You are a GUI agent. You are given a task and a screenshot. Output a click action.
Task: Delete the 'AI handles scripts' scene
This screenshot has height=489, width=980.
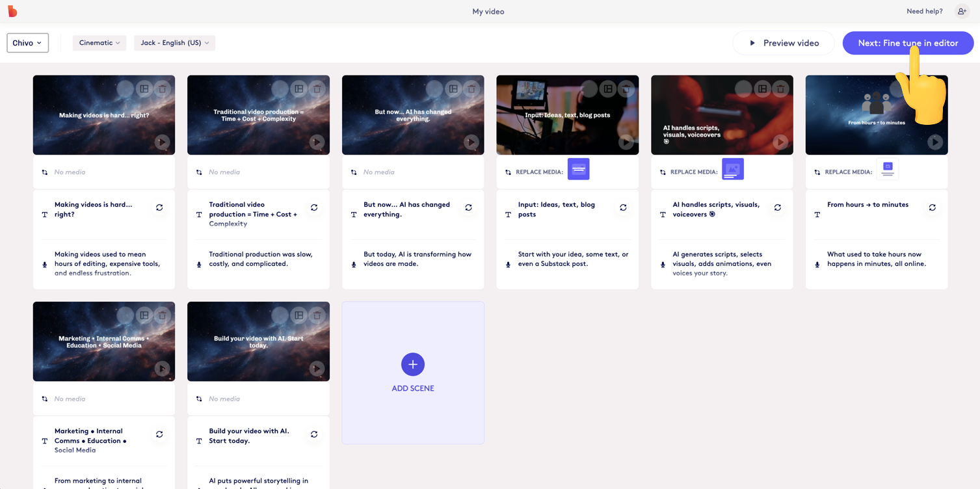(781, 88)
